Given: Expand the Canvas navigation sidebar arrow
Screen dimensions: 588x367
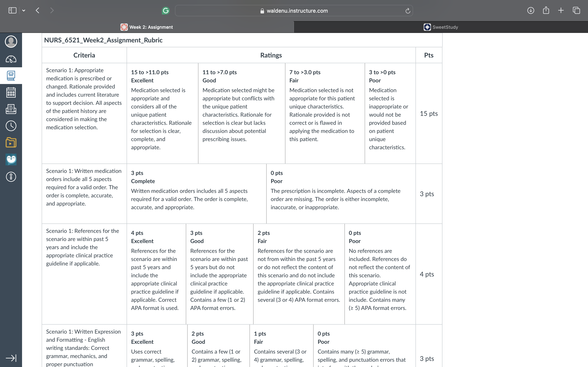Looking at the screenshot, I should 11,358.
